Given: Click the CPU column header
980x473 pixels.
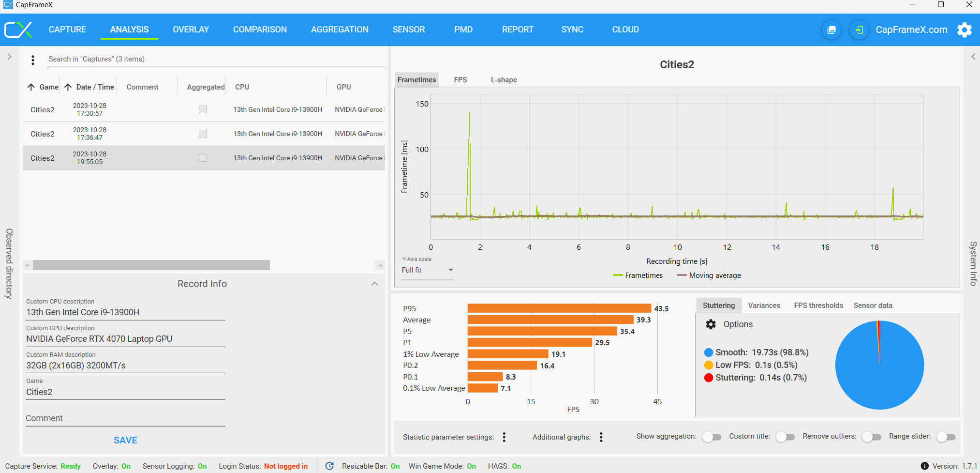Looking at the screenshot, I should (242, 87).
